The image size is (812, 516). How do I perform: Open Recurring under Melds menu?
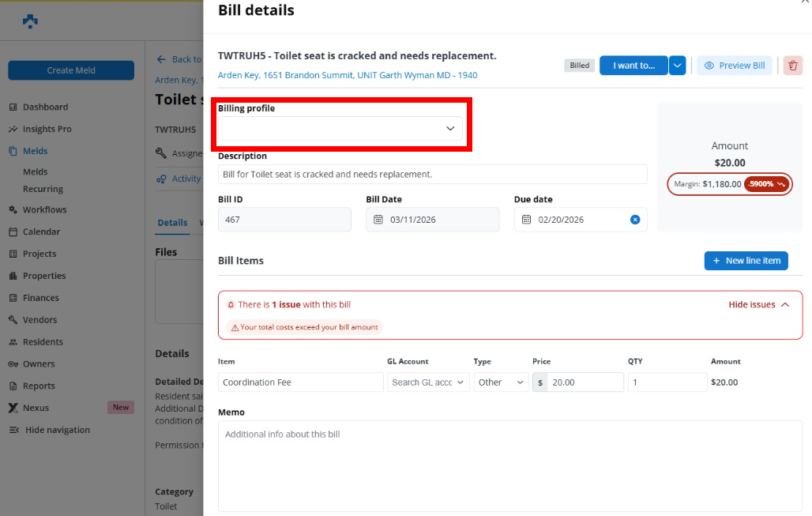[x=43, y=190]
